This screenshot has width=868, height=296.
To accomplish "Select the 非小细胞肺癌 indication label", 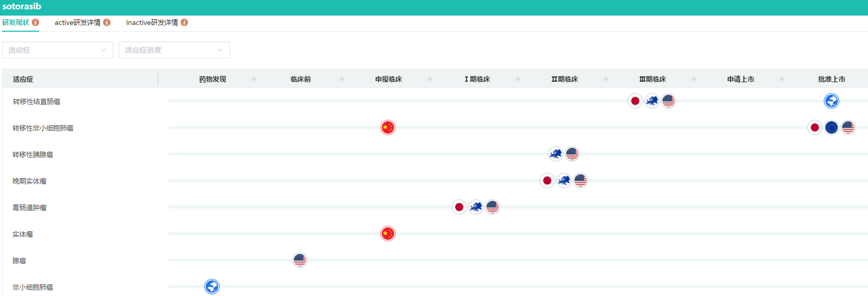I will (x=33, y=287).
